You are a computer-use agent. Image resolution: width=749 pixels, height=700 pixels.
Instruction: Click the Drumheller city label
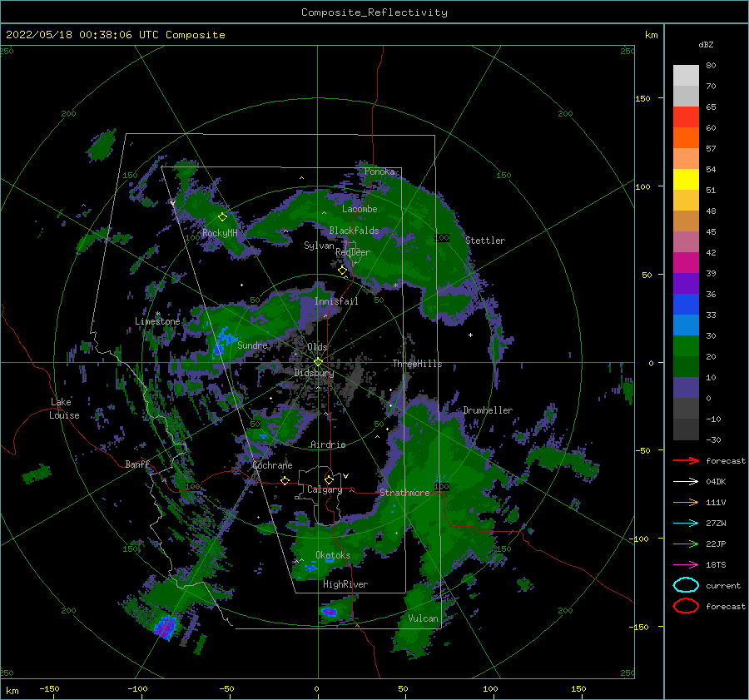point(488,410)
